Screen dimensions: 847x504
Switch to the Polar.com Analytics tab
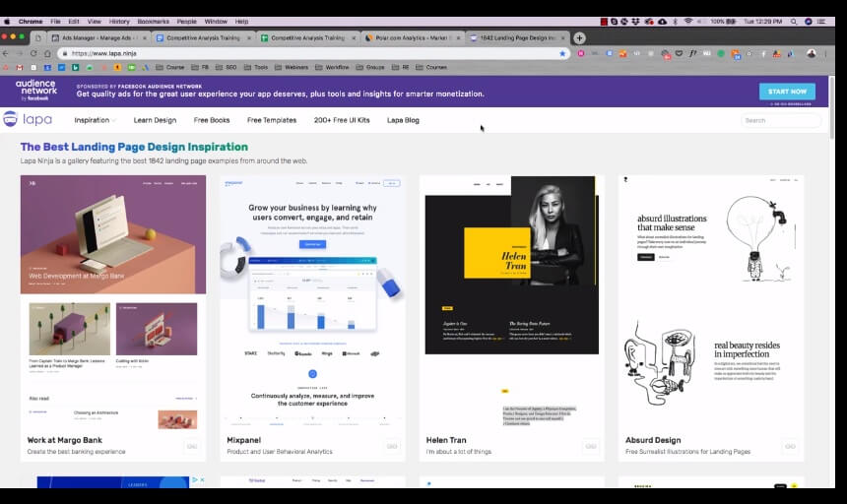tap(413, 37)
